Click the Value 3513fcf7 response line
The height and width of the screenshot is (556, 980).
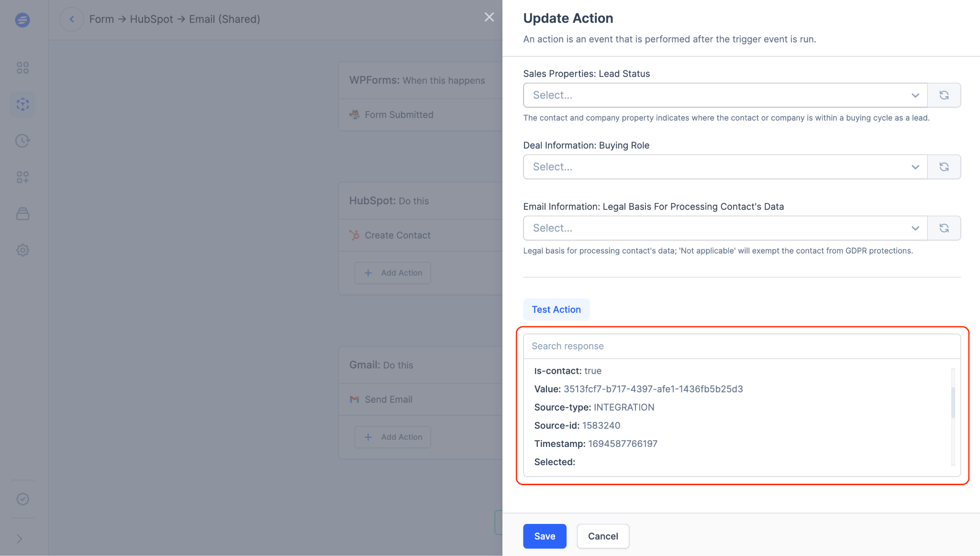click(x=638, y=389)
